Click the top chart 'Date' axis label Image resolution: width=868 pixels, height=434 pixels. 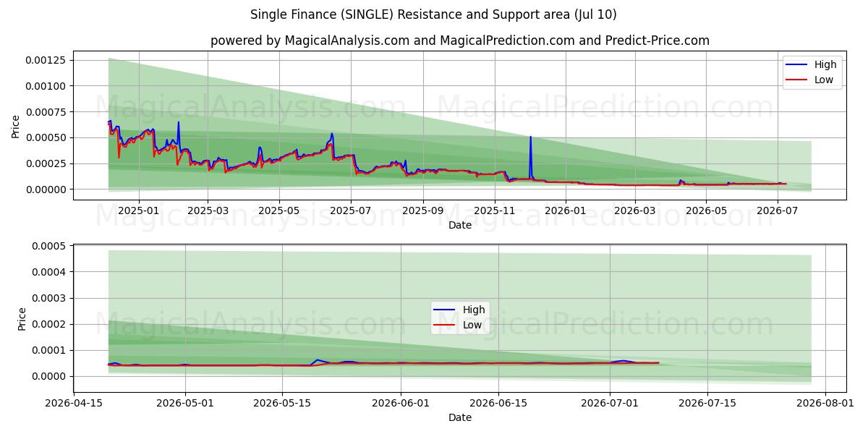(x=460, y=225)
